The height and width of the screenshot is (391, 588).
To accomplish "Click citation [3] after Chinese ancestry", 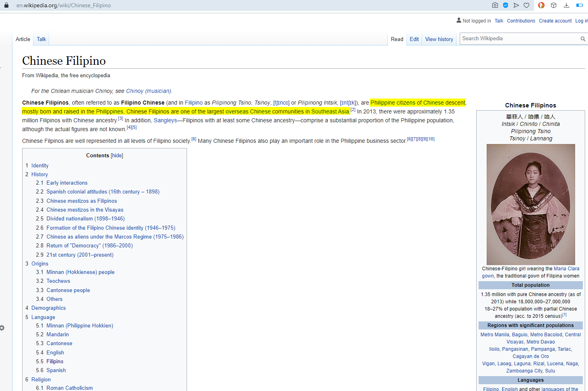I will click(120, 118).
